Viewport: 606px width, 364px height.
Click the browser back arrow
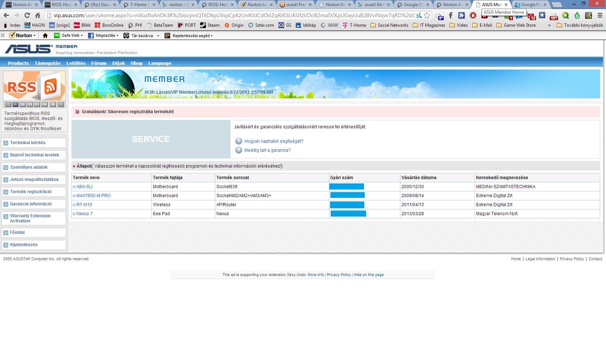(6, 15)
